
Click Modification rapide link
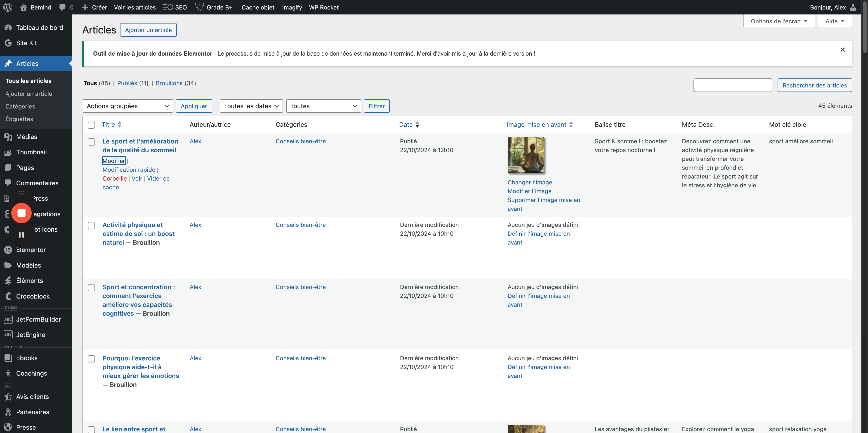coord(129,170)
